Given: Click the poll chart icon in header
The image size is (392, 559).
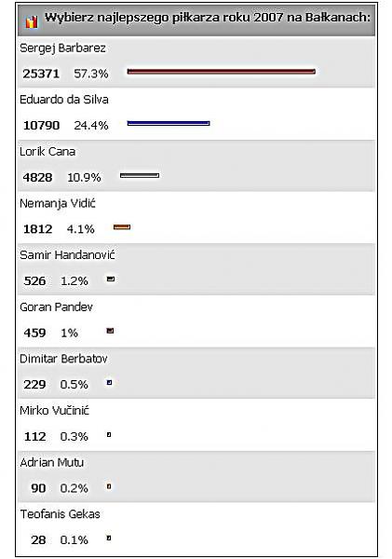Looking at the screenshot, I should 32,22.
